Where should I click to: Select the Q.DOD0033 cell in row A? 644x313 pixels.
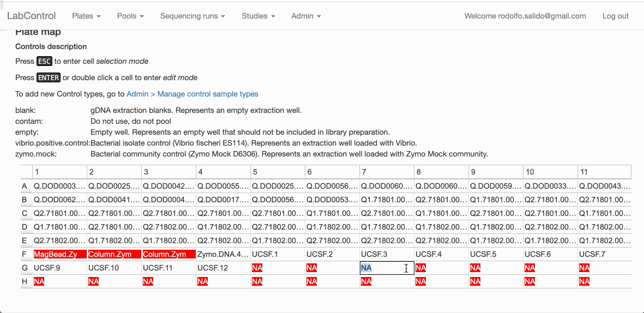coord(550,186)
